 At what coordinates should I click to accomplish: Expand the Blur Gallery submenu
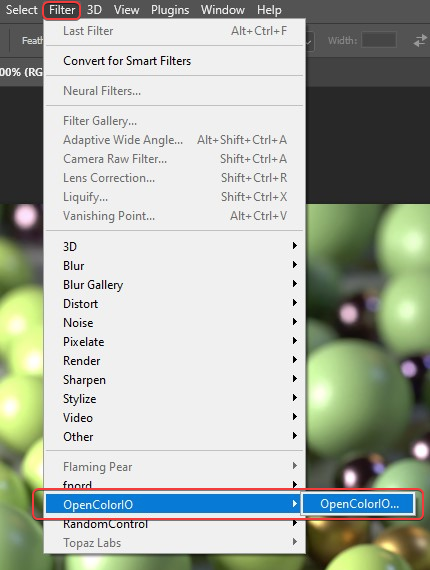[x=174, y=285]
